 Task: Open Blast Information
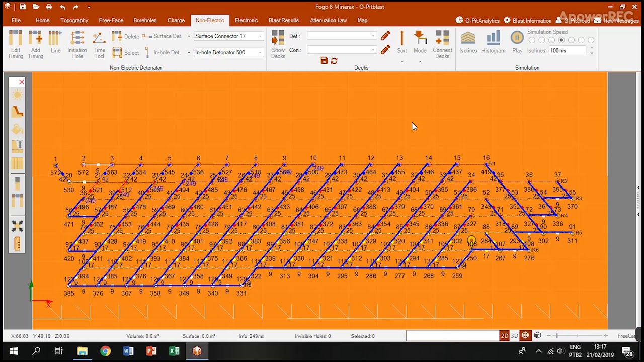click(x=528, y=21)
